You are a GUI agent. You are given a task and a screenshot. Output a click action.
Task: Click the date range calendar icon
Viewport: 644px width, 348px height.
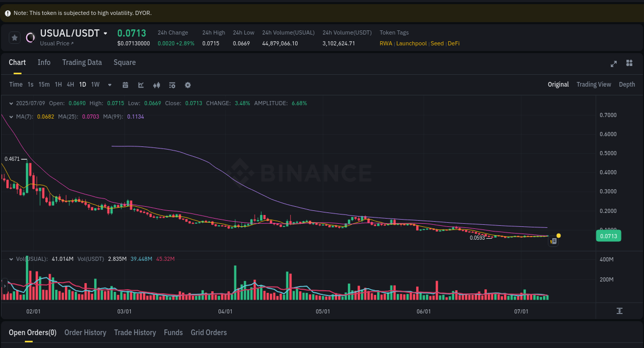click(x=125, y=85)
